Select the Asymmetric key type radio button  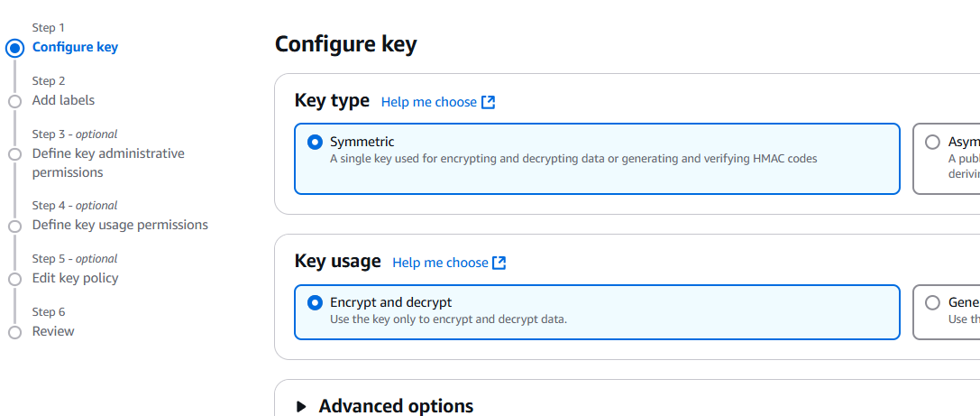(932, 142)
